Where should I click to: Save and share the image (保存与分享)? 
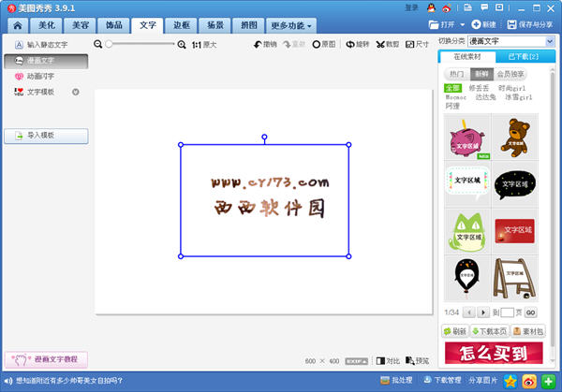click(x=530, y=24)
